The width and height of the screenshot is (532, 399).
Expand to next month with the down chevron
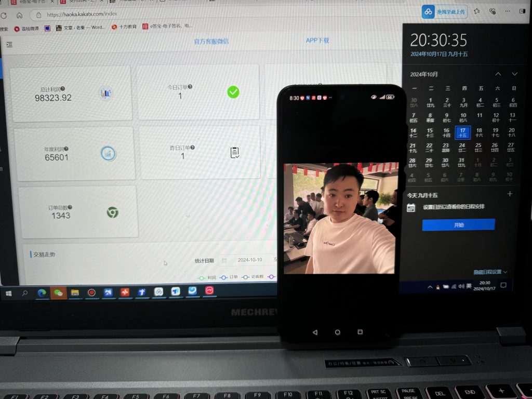[x=515, y=74]
